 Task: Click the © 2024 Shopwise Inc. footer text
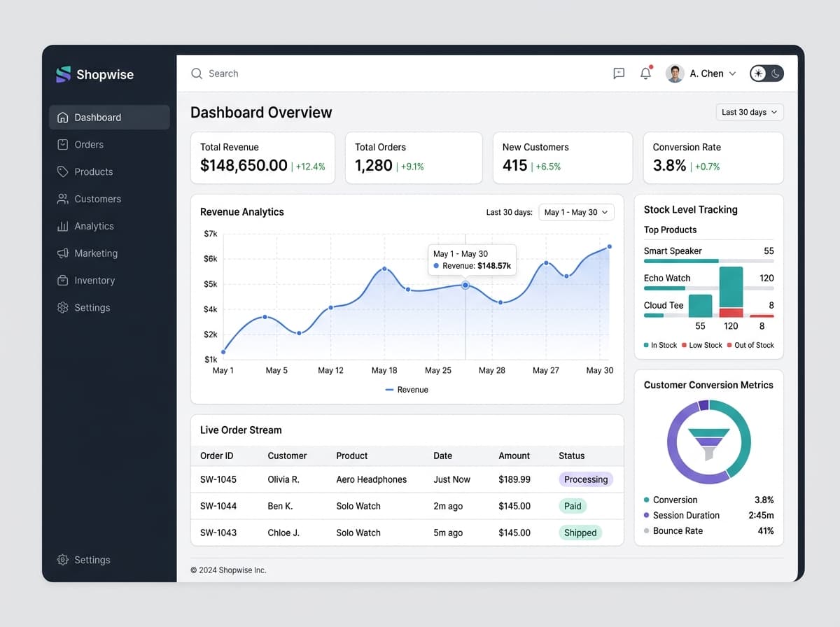click(228, 570)
